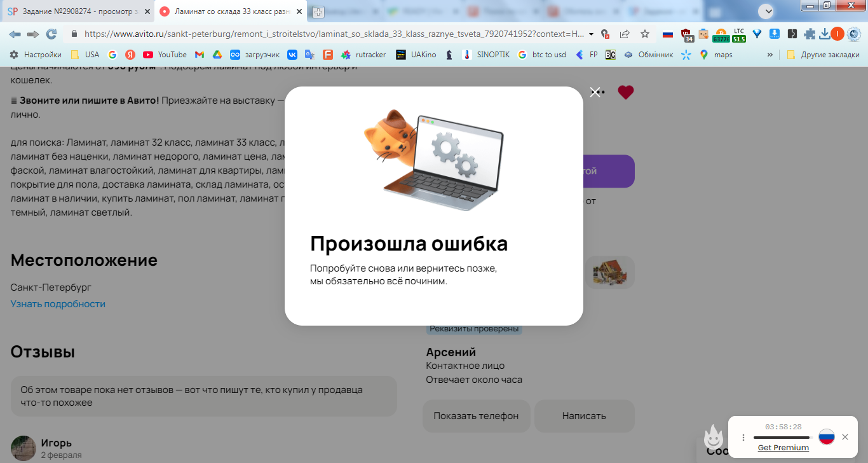Image resolution: width=868 pixels, height=463 pixels.
Task: Go back with the browser back arrow
Action: [15, 34]
